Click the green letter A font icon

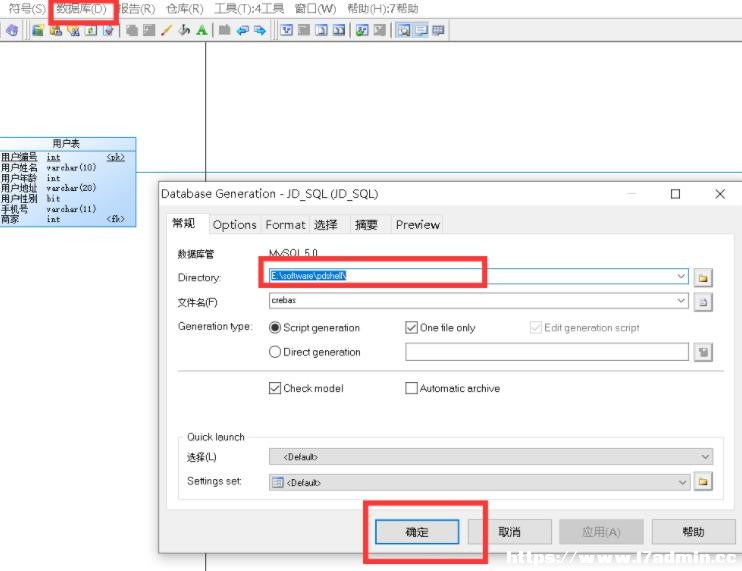pyautogui.click(x=202, y=30)
